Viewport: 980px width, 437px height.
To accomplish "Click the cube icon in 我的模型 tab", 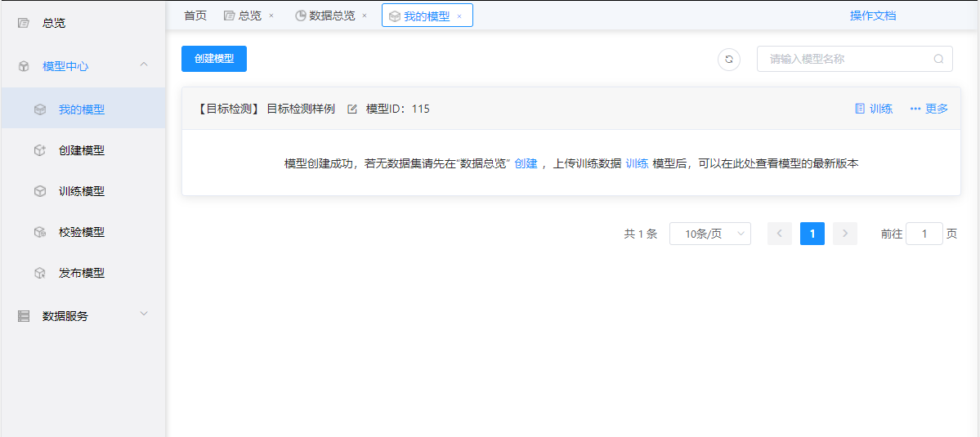I will (x=395, y=17).
